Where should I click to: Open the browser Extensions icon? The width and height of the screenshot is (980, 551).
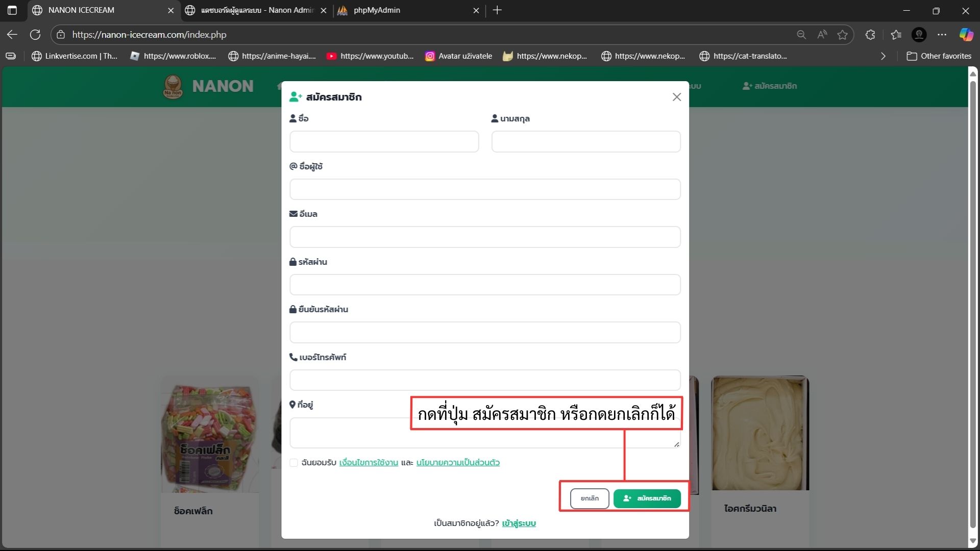(x=870, y=34)
